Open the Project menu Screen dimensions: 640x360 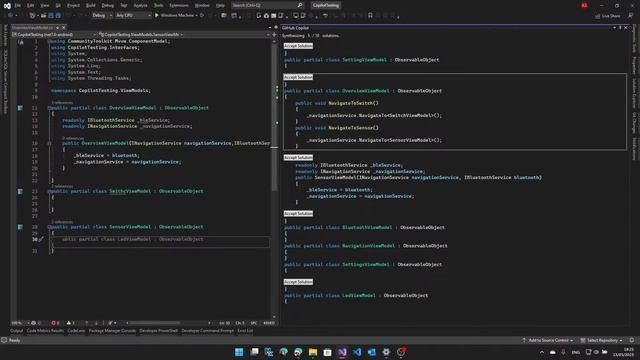tap(73, 5)
